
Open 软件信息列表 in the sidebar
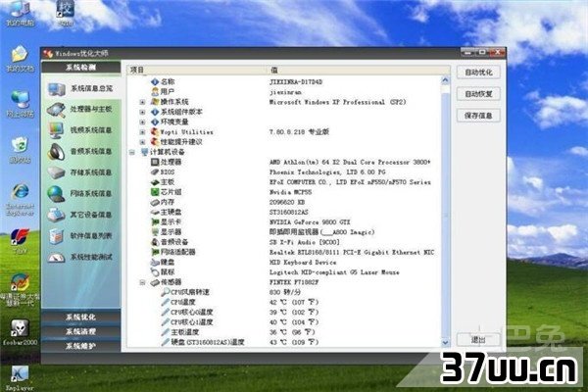(x=80, y=236)
